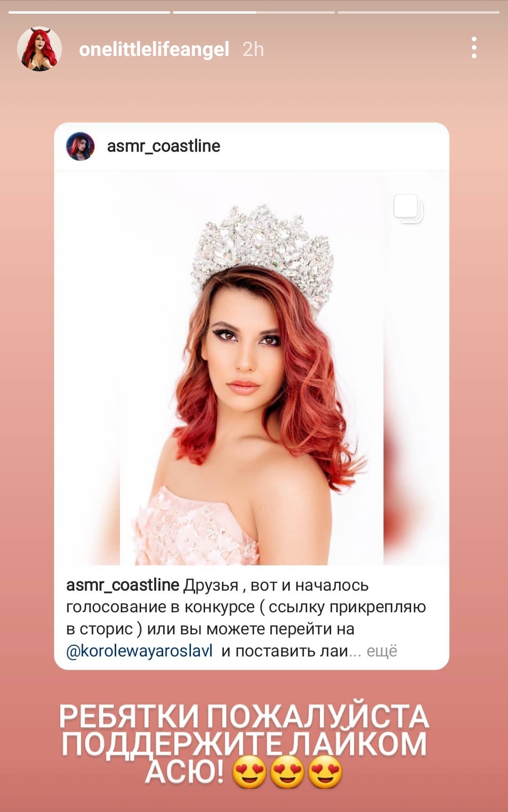Tap the onelittlelifeangel profile avatar

(40, 49)
